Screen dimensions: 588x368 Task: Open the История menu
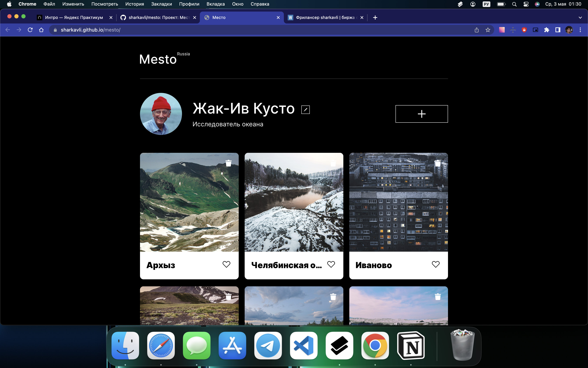[x=135, y=4]
